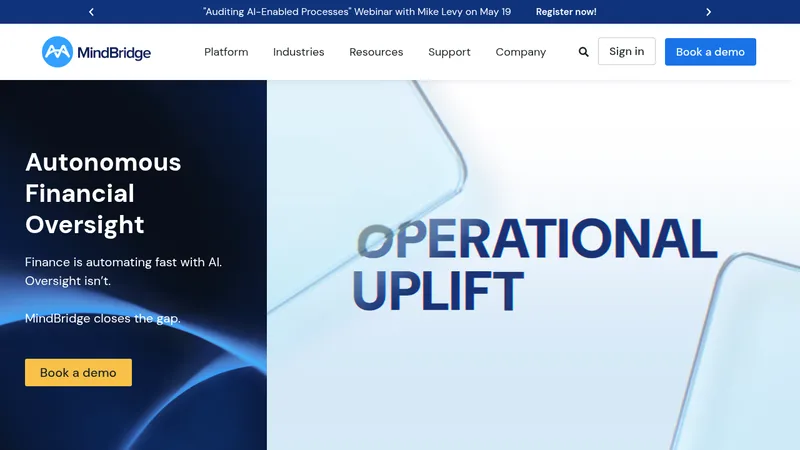
Task: Click the next announcement arrow
Action: pos(708,12)
